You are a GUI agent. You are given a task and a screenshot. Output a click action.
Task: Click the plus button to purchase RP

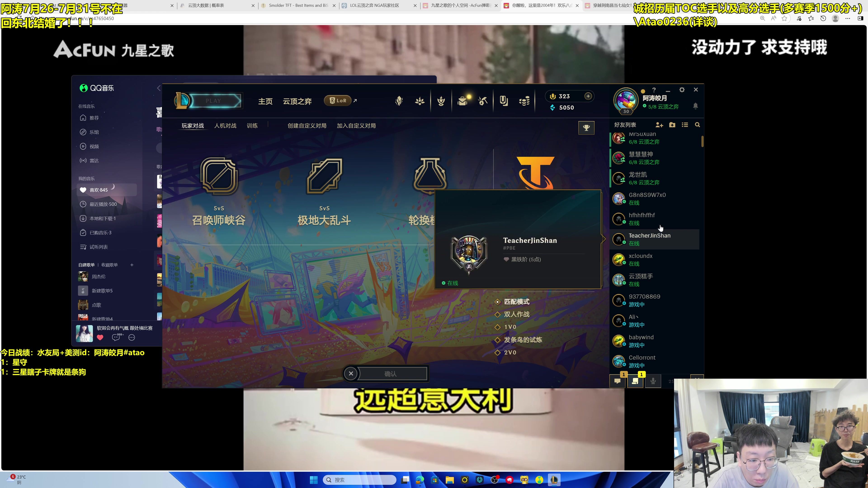(588, 96)
